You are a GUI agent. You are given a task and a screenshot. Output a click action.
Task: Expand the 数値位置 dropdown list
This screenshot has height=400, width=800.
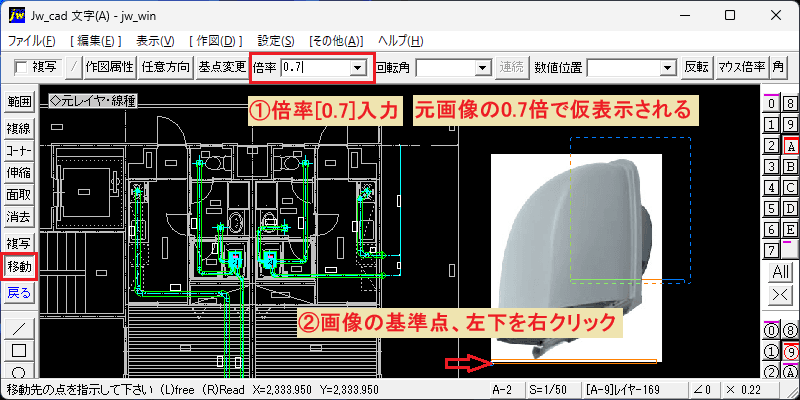pos(666,67)
